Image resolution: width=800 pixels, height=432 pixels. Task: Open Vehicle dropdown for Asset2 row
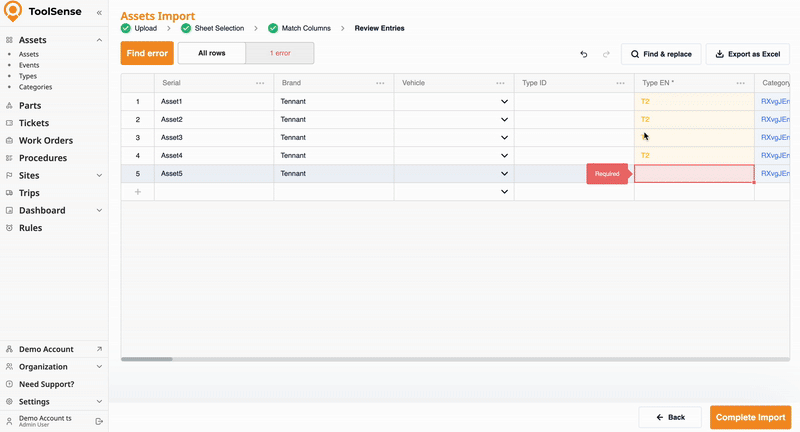(x=505, y=119)
